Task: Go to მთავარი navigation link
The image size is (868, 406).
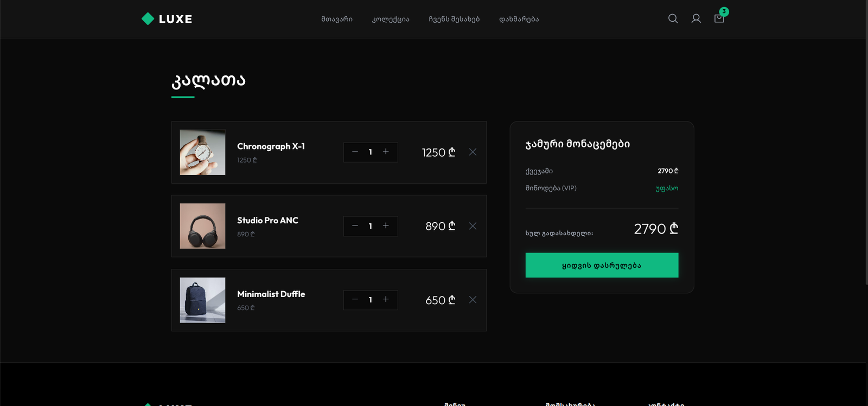Action: (337, 19)
